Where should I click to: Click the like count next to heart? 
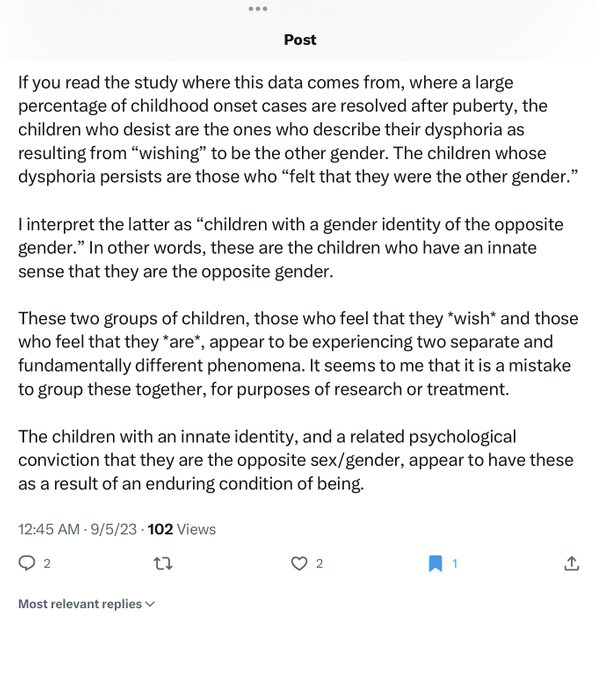319,564
